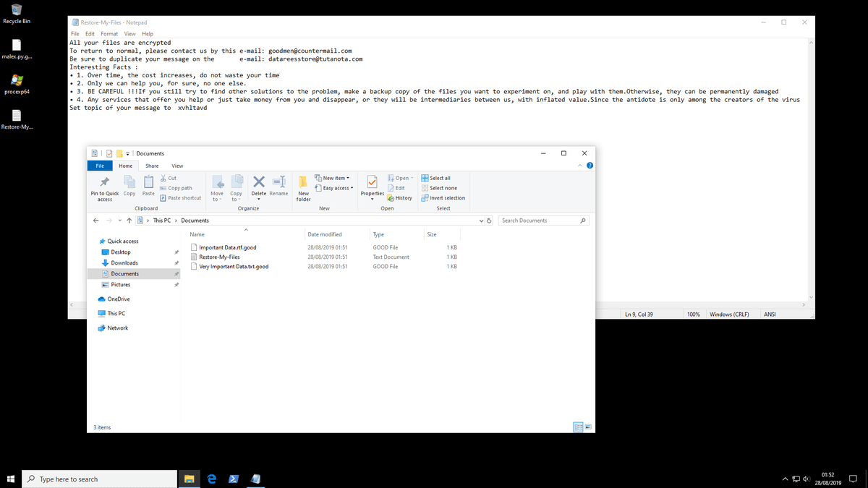Click Select all in the ribbon
Image resolution: width=868 pixels, height=488 pixels.
435,178
